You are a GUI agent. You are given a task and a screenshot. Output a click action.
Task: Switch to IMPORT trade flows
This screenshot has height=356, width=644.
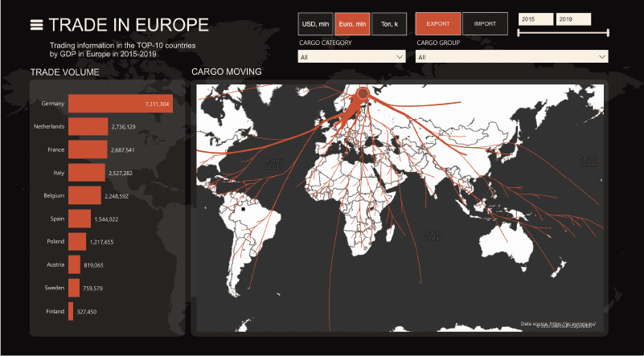[x=485, y=24]
